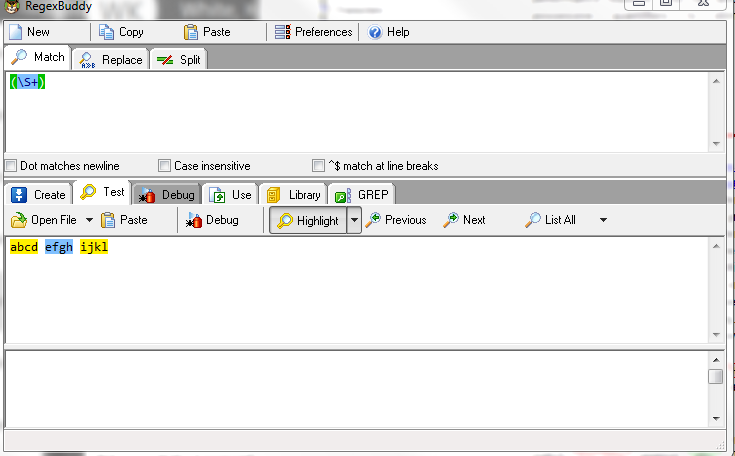Screen dimensions: 735x456
Task: Click the List All button
Action: (x=551, y=220)
